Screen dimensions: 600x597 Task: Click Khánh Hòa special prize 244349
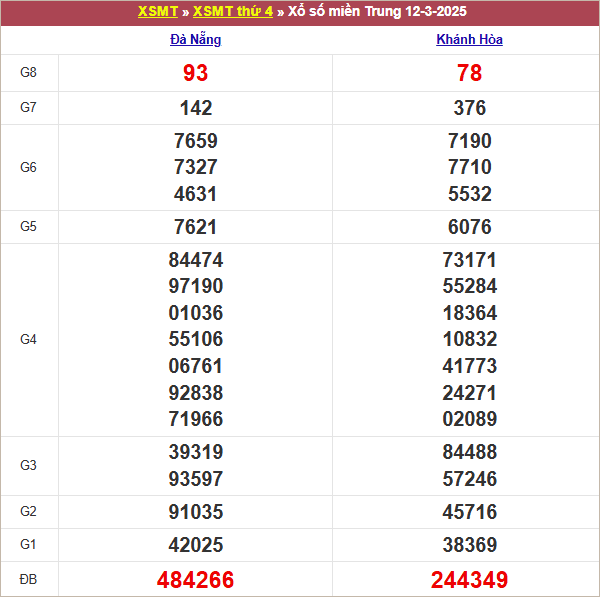tap(470, 580)
